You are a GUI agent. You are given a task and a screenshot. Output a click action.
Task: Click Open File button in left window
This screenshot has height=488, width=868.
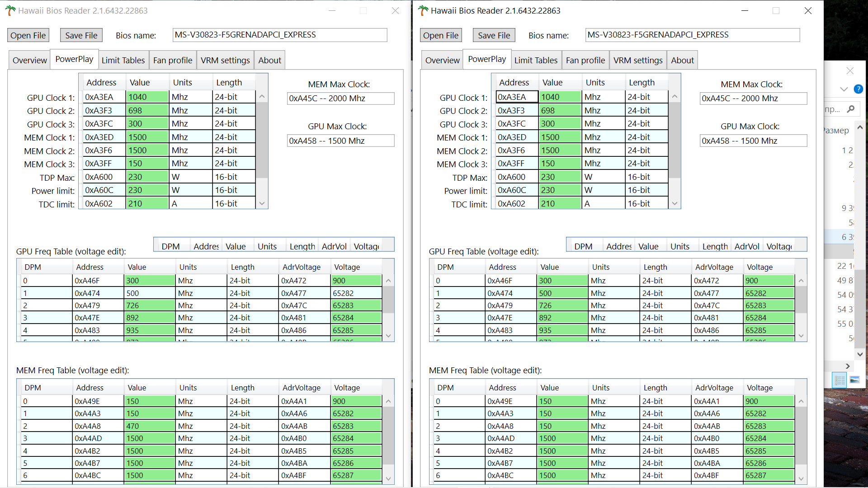28,35
